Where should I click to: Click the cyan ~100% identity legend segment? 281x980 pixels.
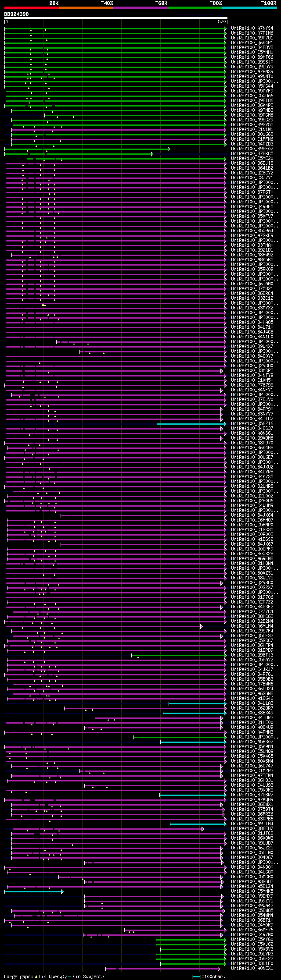pyautogui.click(x=249, y=8)
